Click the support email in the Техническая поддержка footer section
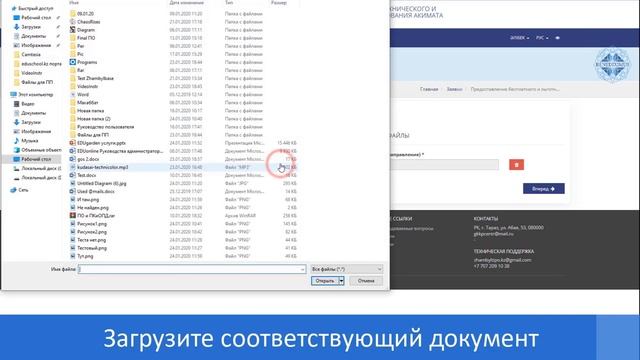 [x=502, y=260]
